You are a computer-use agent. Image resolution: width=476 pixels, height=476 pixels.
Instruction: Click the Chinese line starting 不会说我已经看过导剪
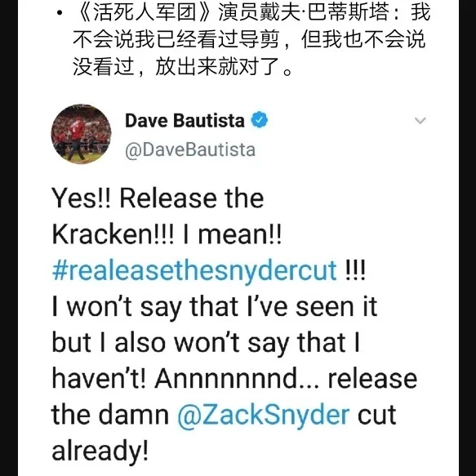coord(249,40)
